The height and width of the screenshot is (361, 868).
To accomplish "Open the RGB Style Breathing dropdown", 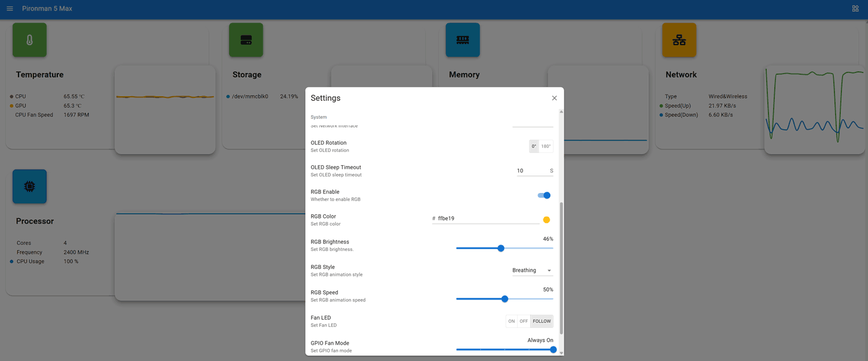I will click(532, 271).
